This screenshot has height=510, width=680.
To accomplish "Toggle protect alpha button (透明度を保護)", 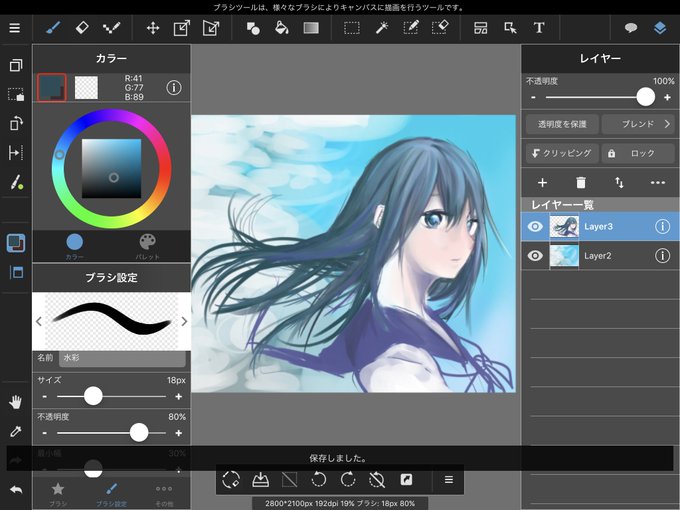I will (x=562, y=124).
